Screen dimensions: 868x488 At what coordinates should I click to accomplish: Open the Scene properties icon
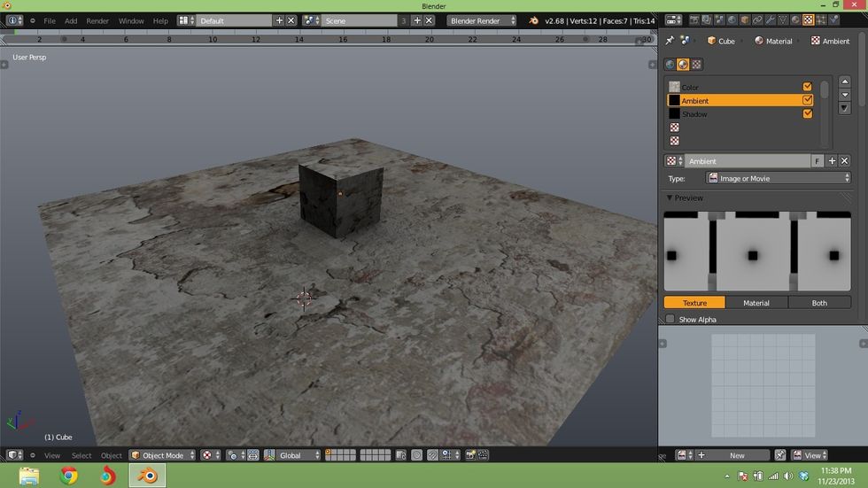tap(719, 19)
